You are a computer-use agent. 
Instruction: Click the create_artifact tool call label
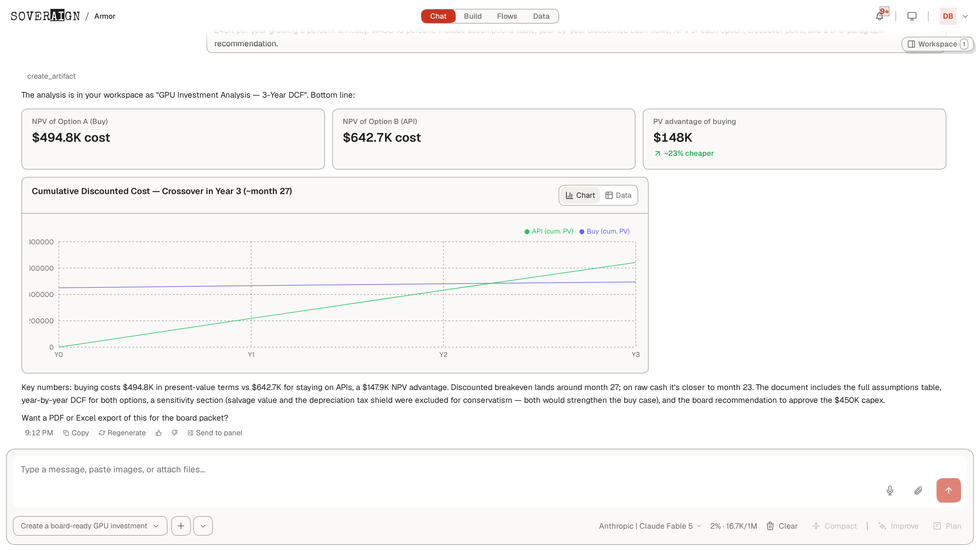tap(51, 76)
